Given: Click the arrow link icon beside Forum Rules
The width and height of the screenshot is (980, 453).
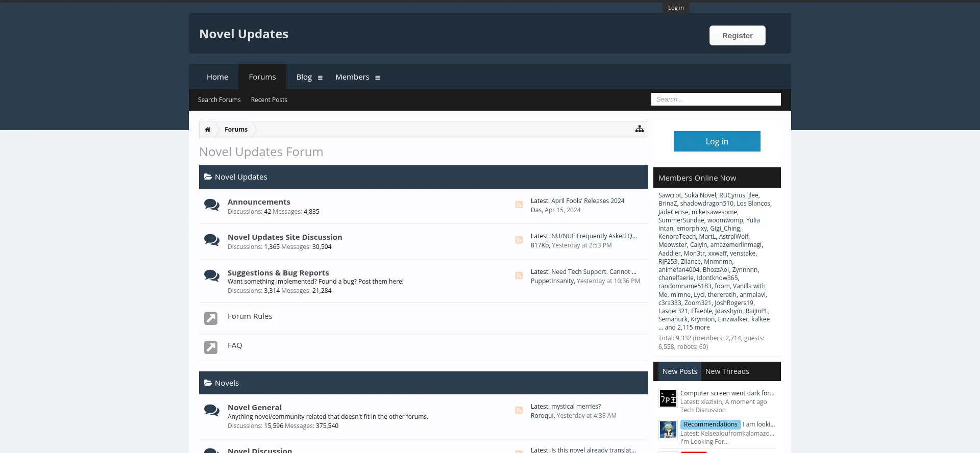Looking at the screenshot, I should [x=211, y=318].
